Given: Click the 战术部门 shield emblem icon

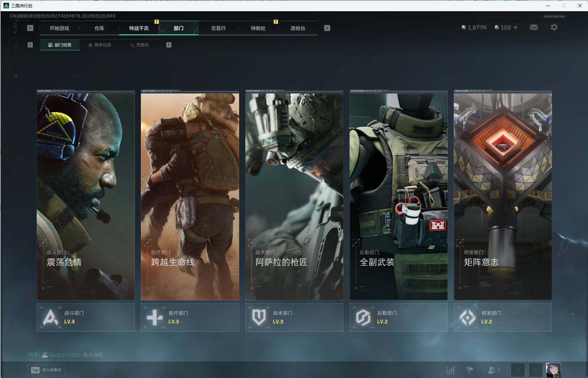Looking at the screenshot, I should tap(259, 317).
